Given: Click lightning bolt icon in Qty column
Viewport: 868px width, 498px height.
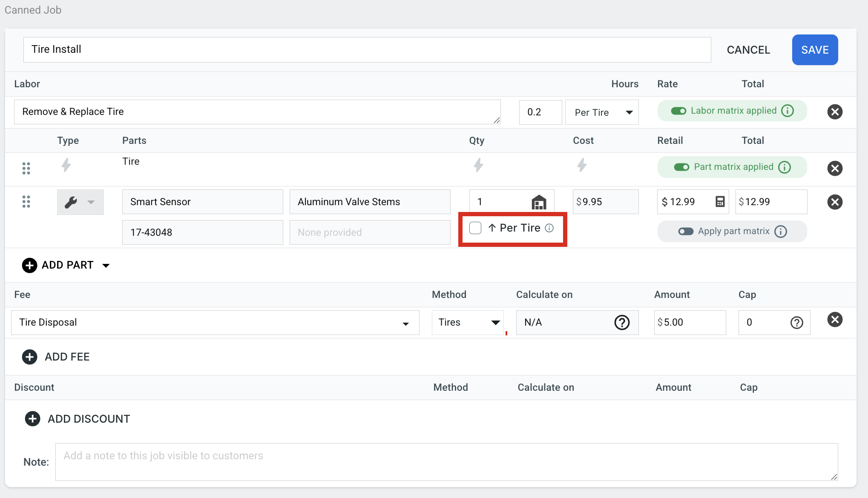Looking at the screenshot, I should tap(478, 165).
